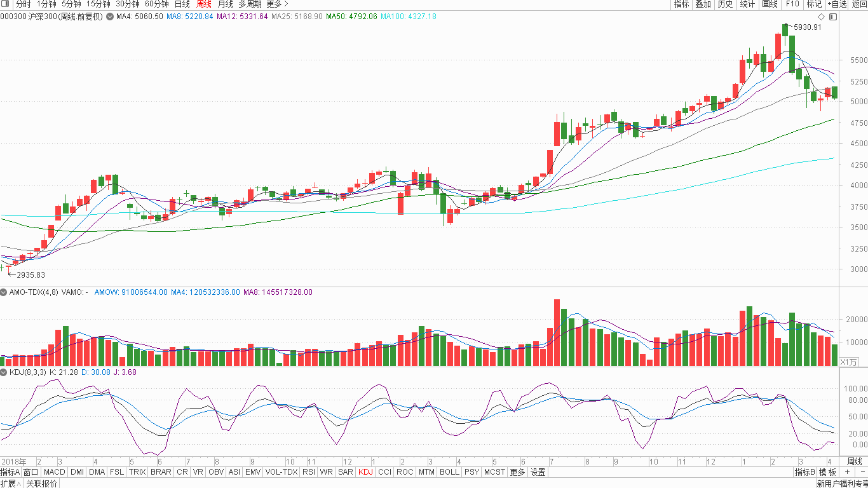Switch indicator to ROC

tap(405, 472)
